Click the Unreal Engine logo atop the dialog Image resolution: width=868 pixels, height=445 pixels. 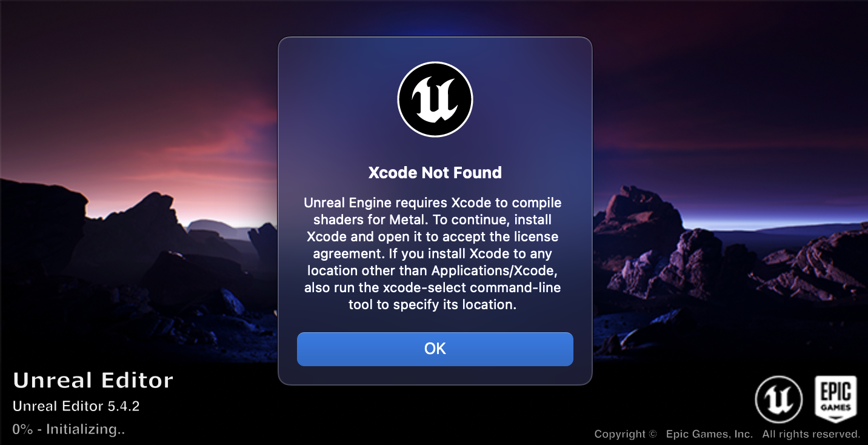[x=435, y=99]
